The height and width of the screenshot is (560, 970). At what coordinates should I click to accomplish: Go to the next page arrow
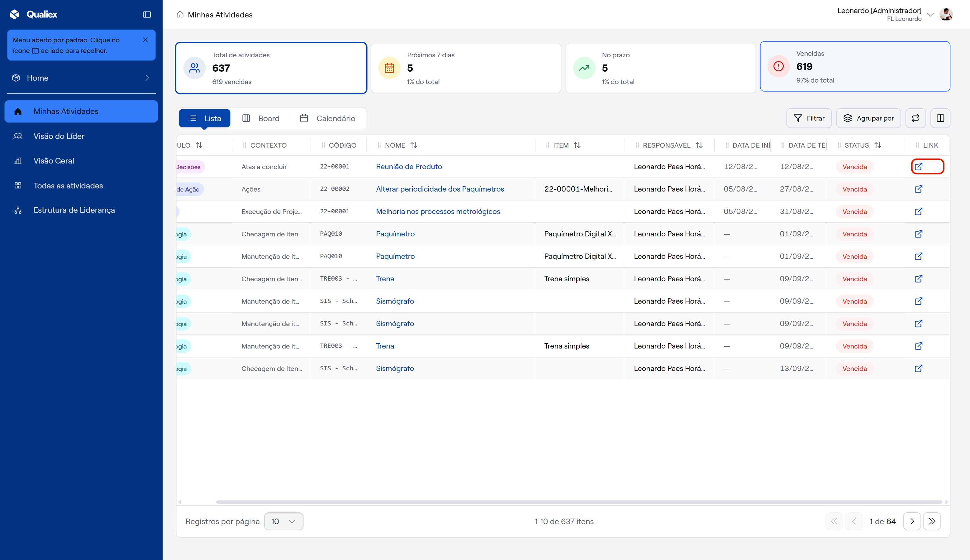(912, 522)
